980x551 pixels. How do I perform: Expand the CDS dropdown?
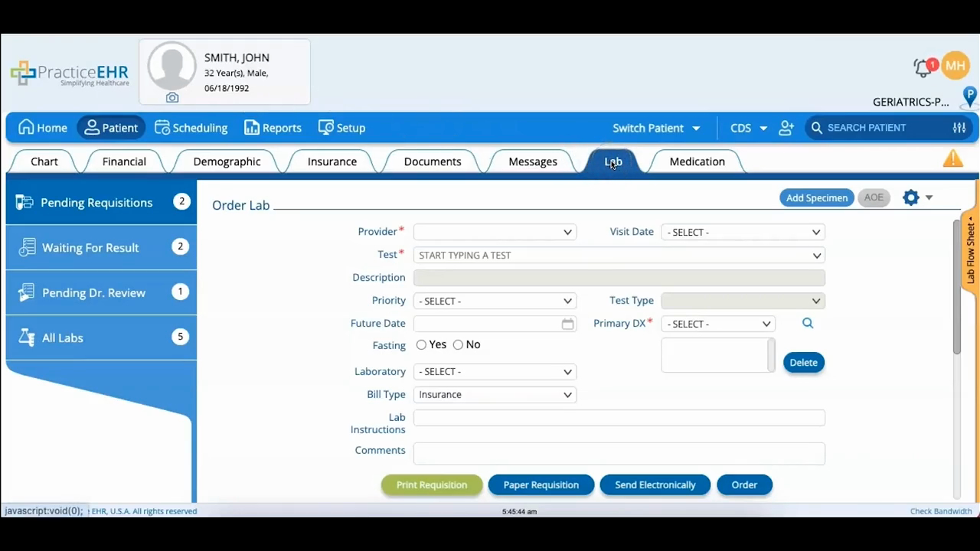click(x=748, y=128)
